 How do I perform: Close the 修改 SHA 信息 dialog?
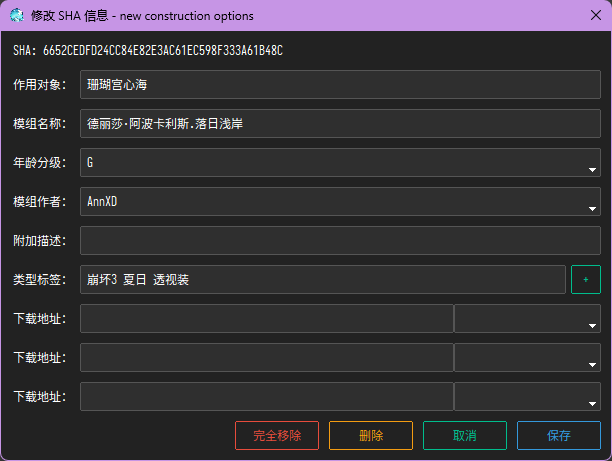pyautogui.click(x=596, y=16)
